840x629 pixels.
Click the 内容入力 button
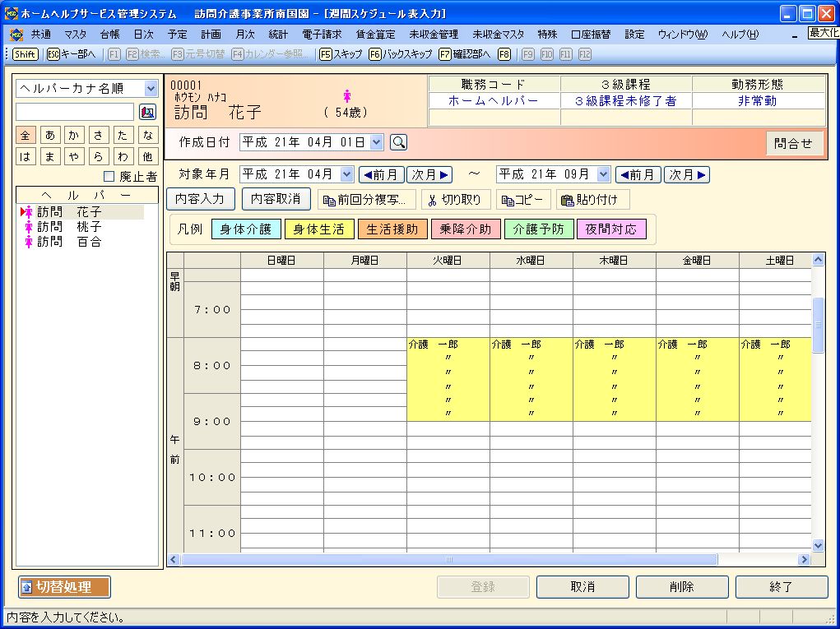pos(202,199)
